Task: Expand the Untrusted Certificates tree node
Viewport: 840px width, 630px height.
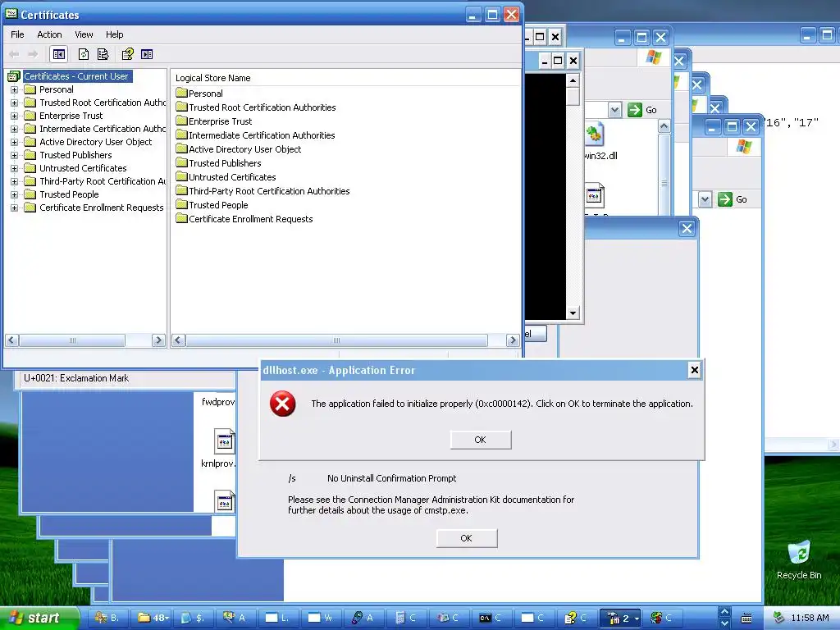Action: click(15, 168)
